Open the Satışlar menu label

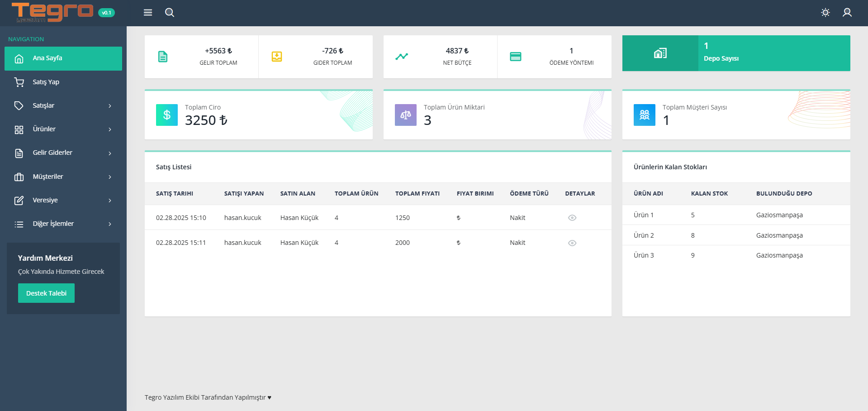pos(43,105)
